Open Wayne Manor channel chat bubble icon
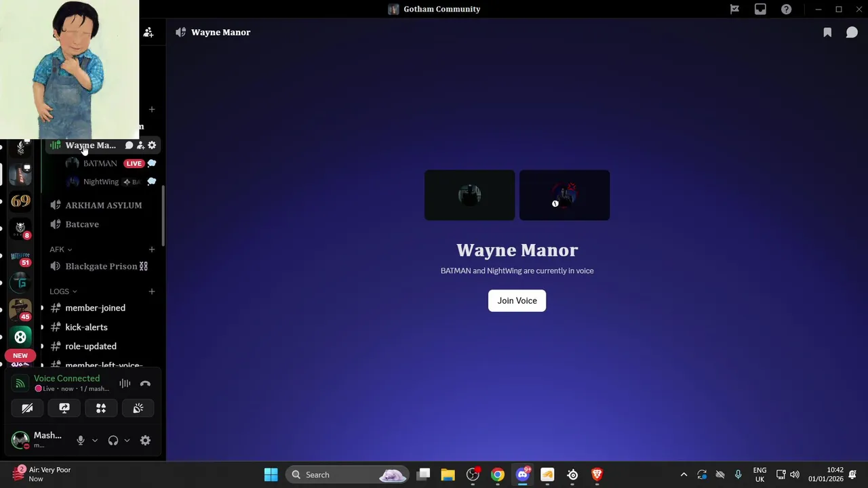This screenshot has width=868, height=488. tap(129, 145)
